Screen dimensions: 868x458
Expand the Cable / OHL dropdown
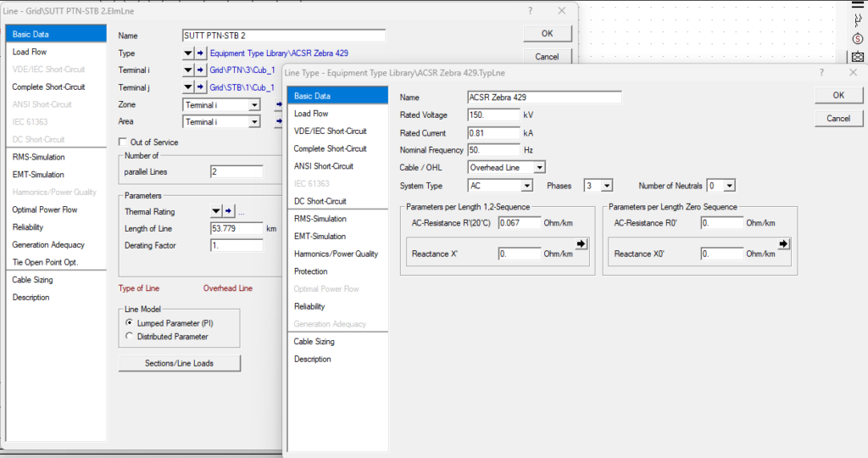coord(539,168)
